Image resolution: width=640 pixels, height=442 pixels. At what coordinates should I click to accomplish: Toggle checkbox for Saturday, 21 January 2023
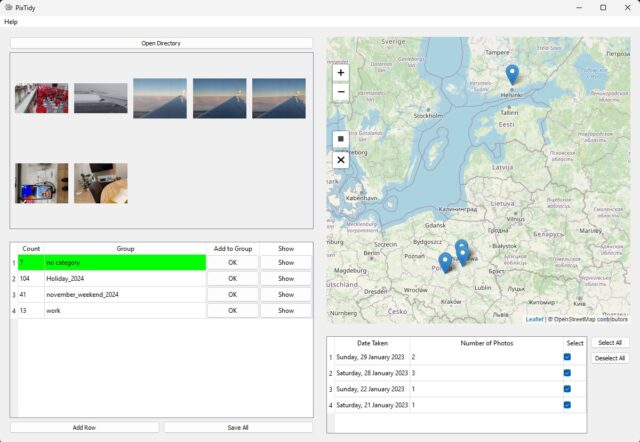pyautogui.click(x=567, y=405)
